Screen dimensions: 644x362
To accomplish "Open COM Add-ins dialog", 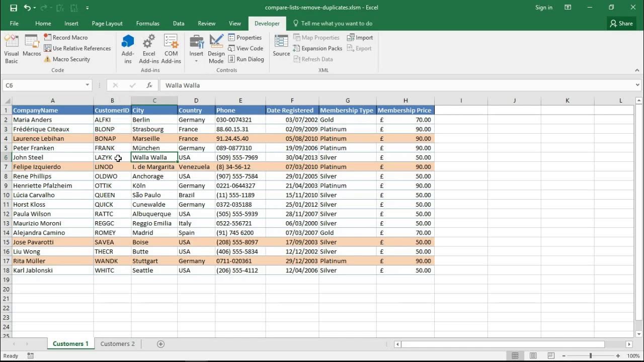I will pyautogui.click(x=171, y=49).
